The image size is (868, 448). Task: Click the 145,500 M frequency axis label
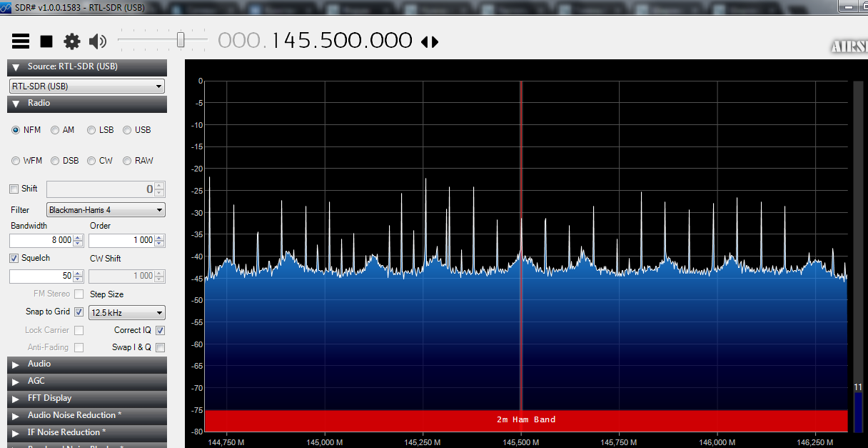click(x=521, y=442)
